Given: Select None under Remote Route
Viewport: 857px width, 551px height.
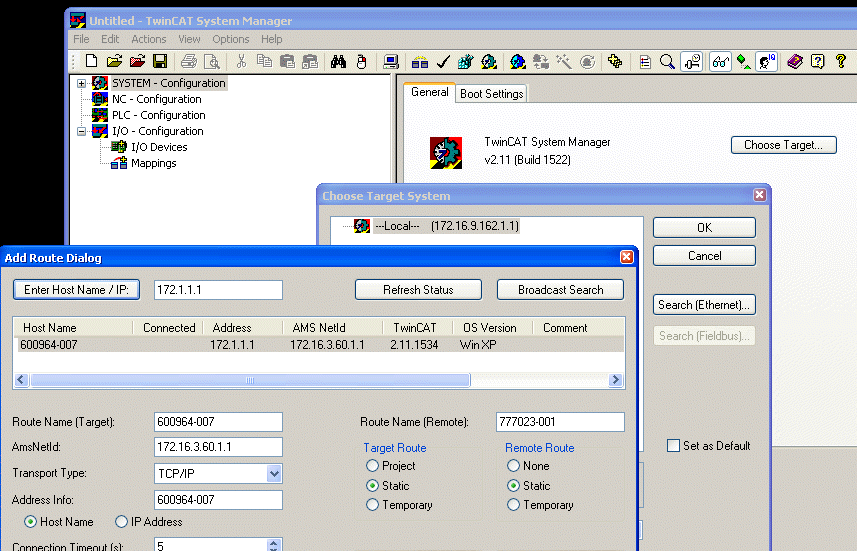Looking at the screenshot, I should tap(513, 466).
